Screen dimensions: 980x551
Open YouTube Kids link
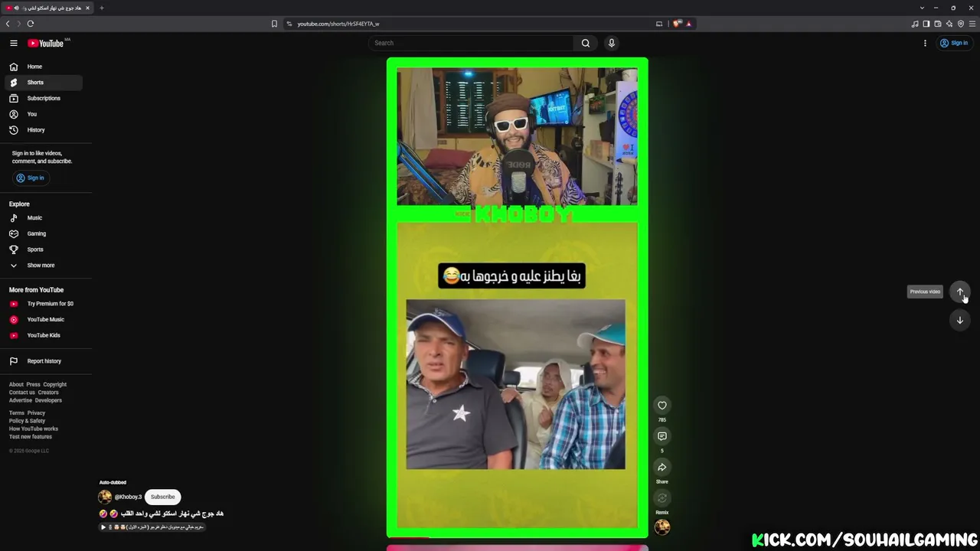(x=43, y=335)
